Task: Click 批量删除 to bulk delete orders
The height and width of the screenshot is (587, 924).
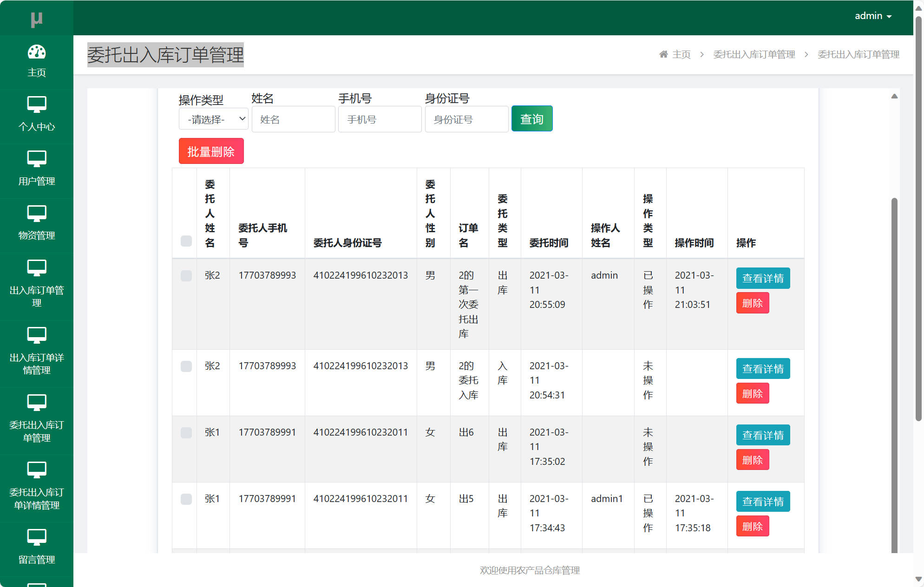Action: 211,151
